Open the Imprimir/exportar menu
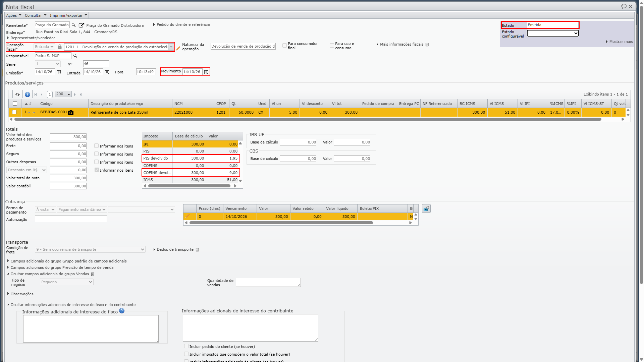 click(x=68, y=15)
